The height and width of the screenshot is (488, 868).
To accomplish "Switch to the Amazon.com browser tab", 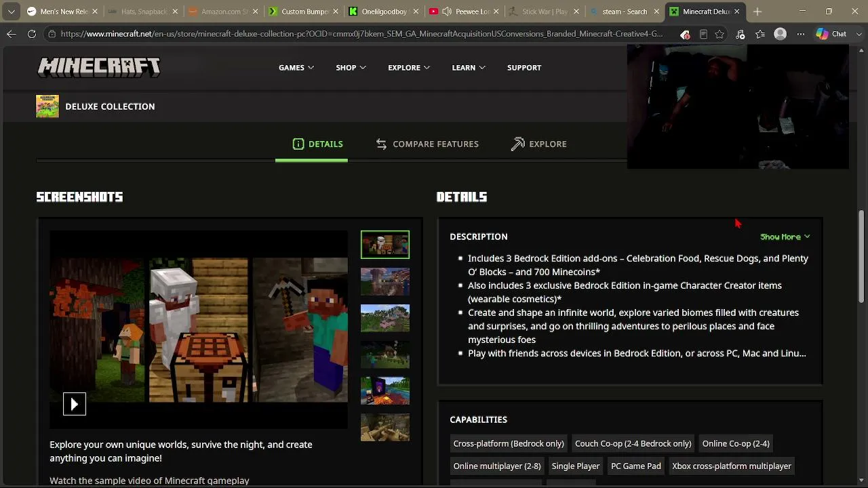I will [x=224, y=12].
